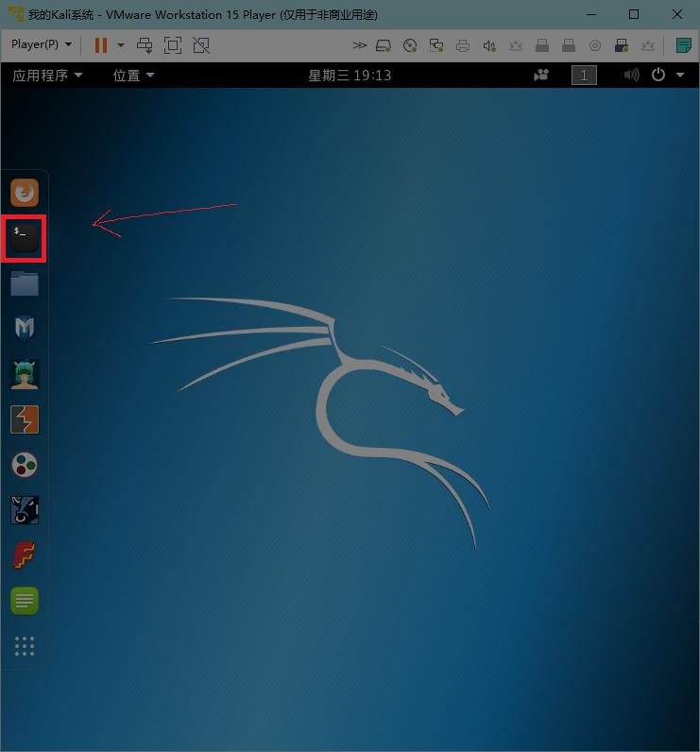Image resolution: width=700 pixels, height=752 pixels.
Task: Open Burp Suite from the dock
Action: tap(25, 419)
